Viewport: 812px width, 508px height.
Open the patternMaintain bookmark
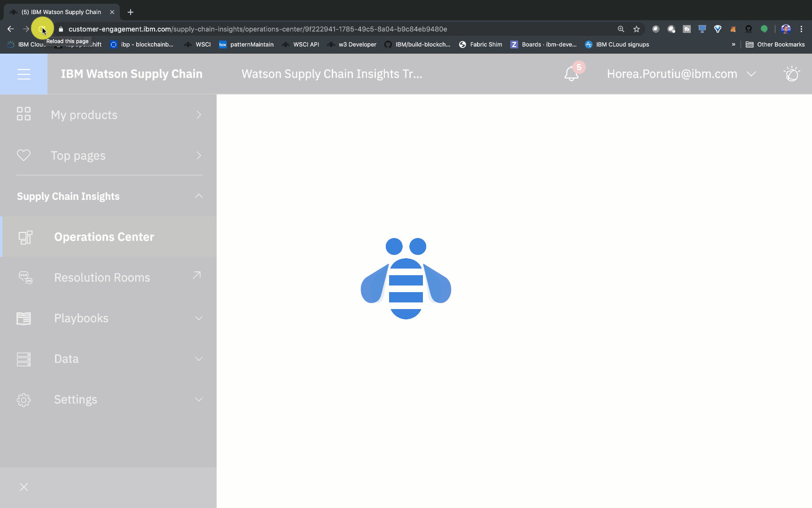coord(246,45)
